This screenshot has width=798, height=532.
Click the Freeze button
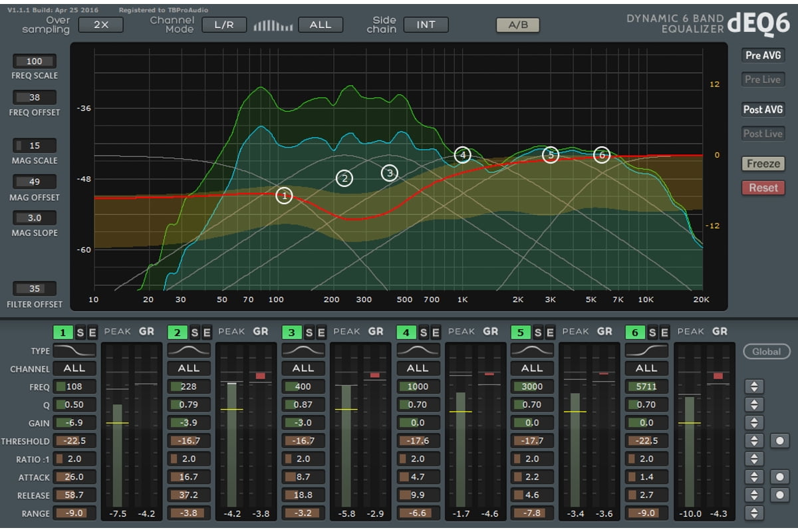(x=763, y=164)
